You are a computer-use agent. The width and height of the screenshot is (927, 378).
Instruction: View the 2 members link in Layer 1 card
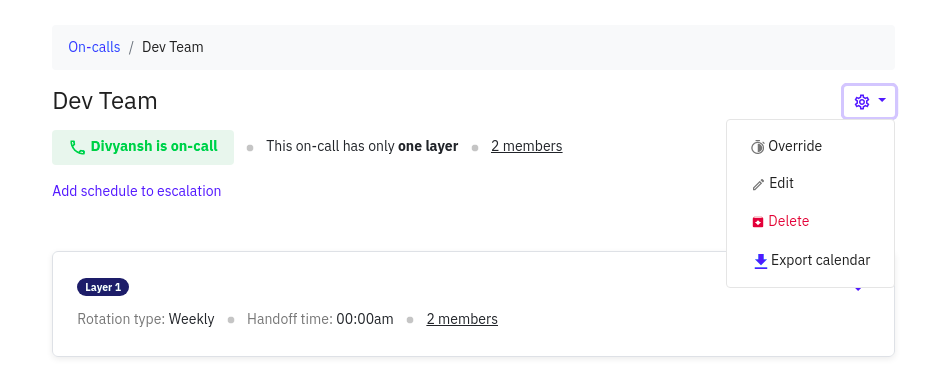coord(462,319)
